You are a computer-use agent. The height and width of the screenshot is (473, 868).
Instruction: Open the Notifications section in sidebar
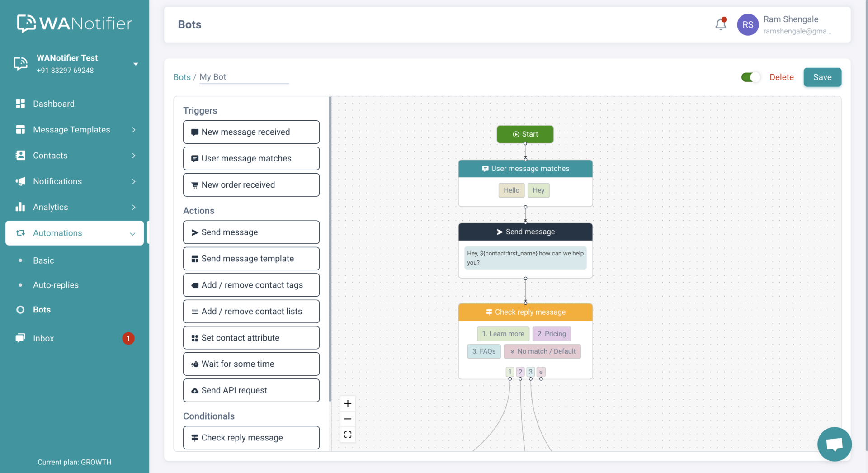click(x=57, y=181)
